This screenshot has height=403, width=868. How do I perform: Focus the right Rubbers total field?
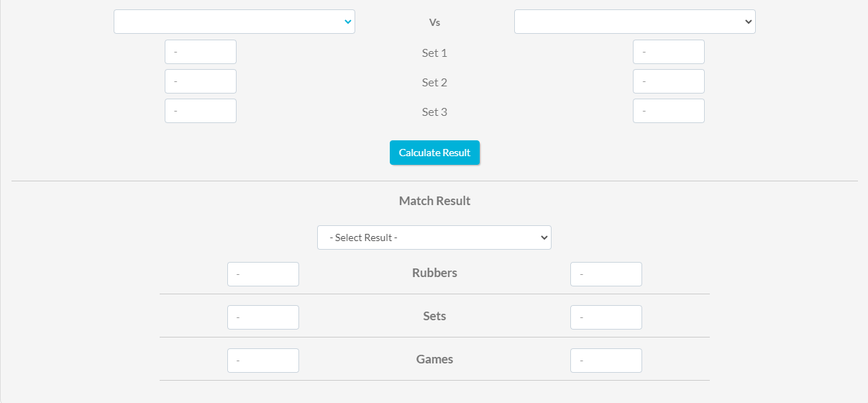click(606, 274)
